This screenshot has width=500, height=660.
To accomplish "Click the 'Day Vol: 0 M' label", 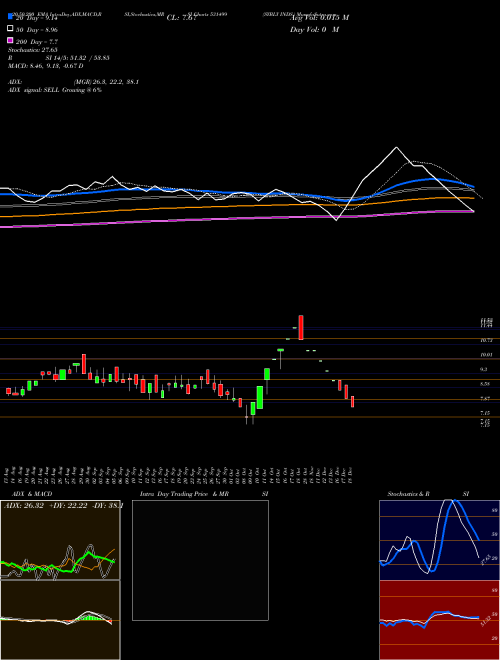I will click(314, 29).
